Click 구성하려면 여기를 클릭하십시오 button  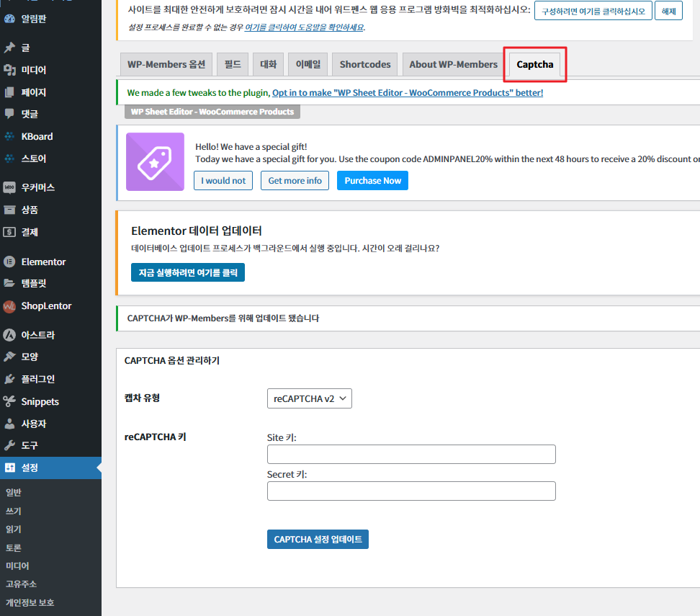click(593, 12)
